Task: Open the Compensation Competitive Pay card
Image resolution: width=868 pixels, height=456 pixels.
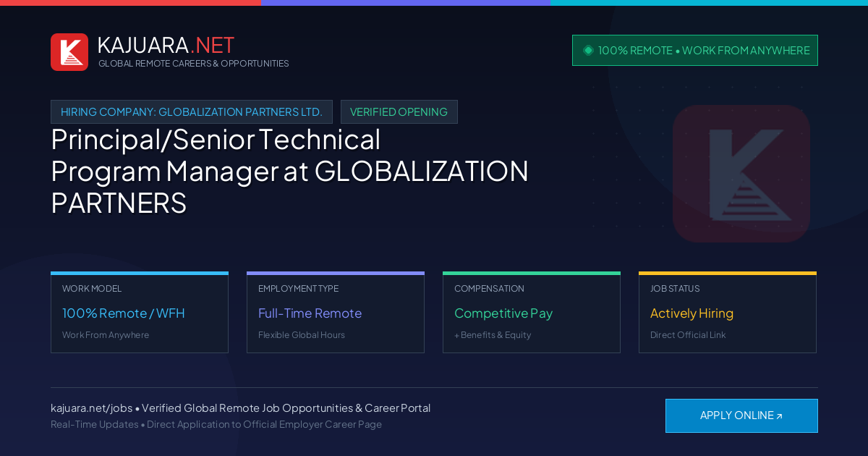Action: click(532, 313)
